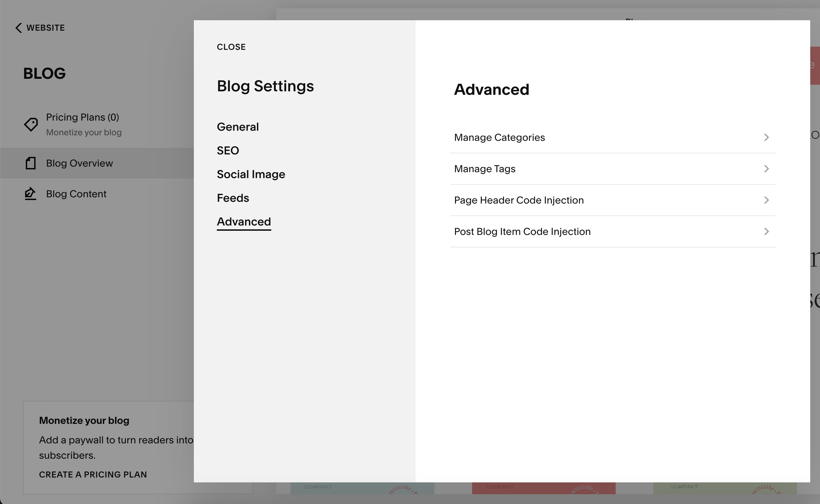Image resolution: width=820 pixels, height=504 pixels.
Task: Open Post Blog Item Code Injection settings
Action: (x=522, y=231)
